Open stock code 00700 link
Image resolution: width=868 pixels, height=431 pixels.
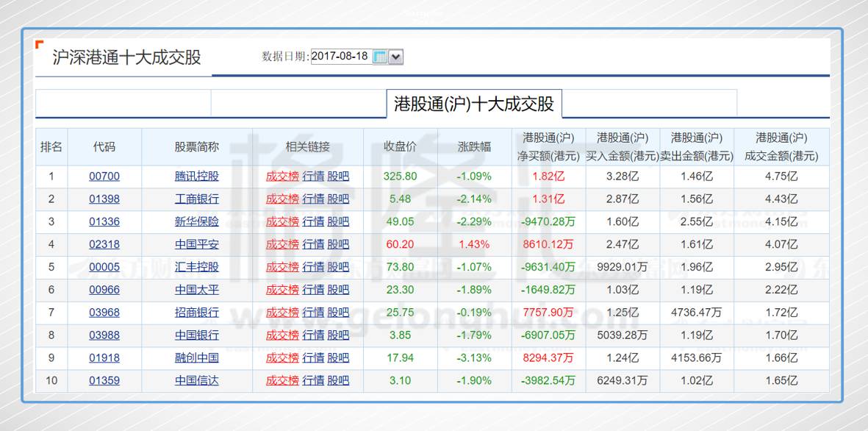tap(104, 177)
